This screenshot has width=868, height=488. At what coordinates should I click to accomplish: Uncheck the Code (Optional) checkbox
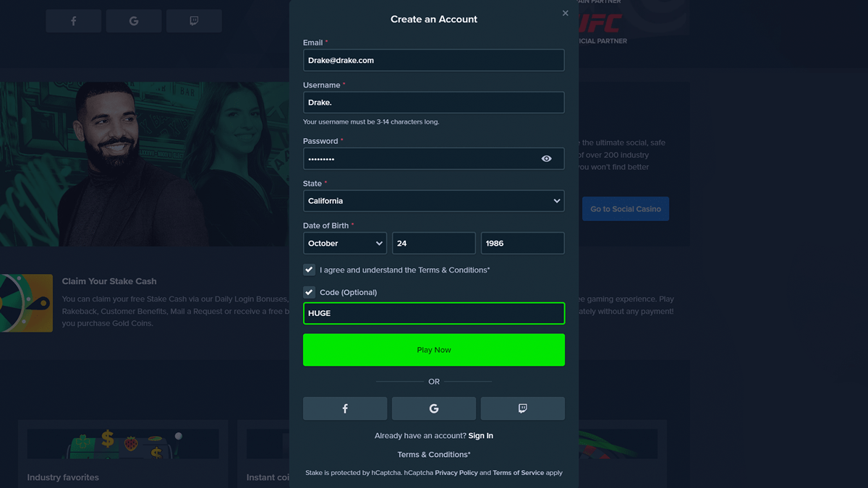click(x=310, y=292)
